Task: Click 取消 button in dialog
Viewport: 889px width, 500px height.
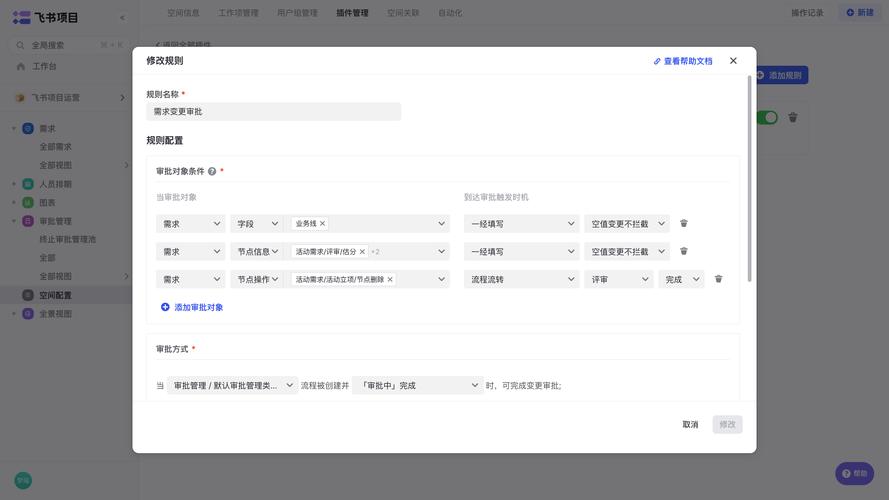Action: click(x=690, y=424)
